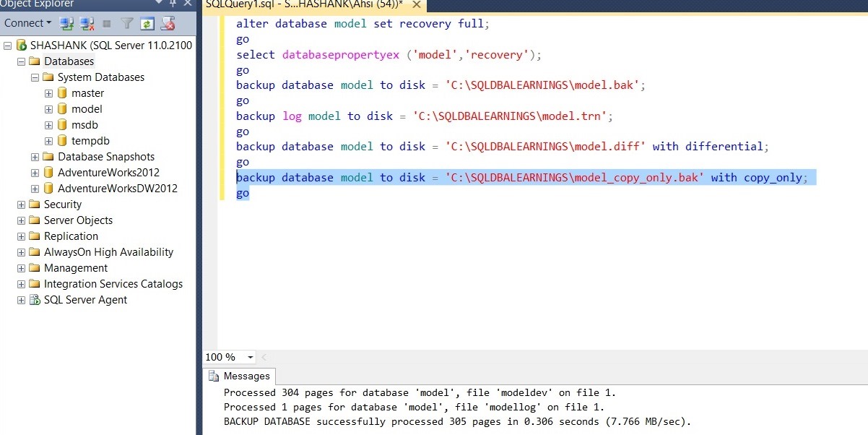Close the Object Explorer panel

click(186, 4)
